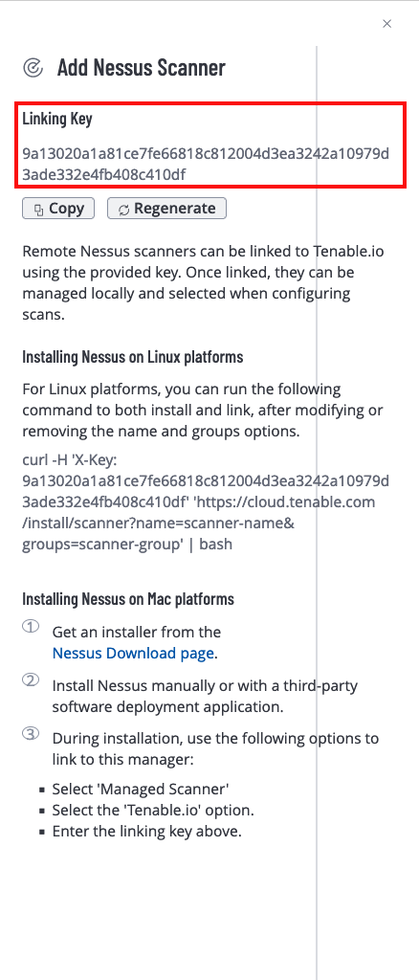
Task: Close the Add Nessus Scanner panel
Action: pyautogui.click(x=386, y=24)
